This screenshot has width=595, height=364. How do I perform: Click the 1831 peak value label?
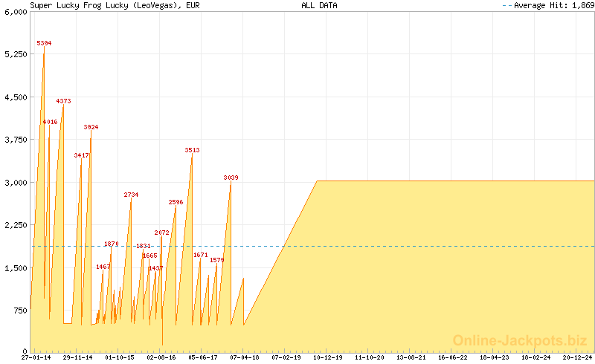pyautogui.click(x=144, y=246)
